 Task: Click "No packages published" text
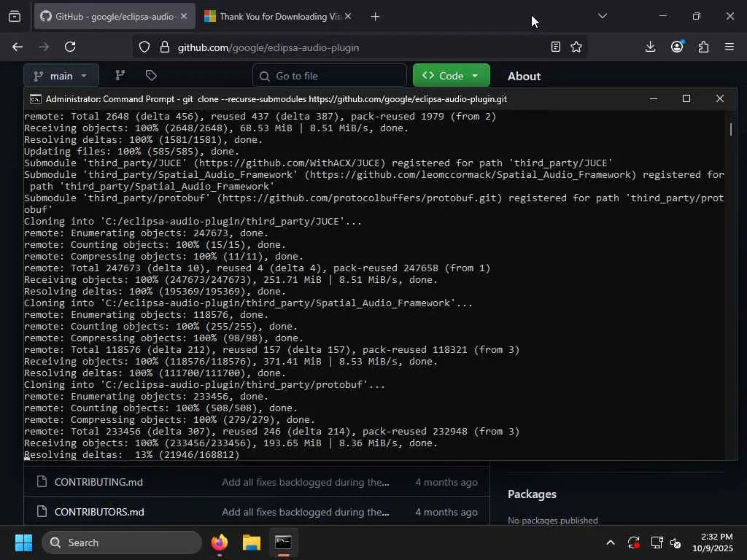(x=553, y=521)
